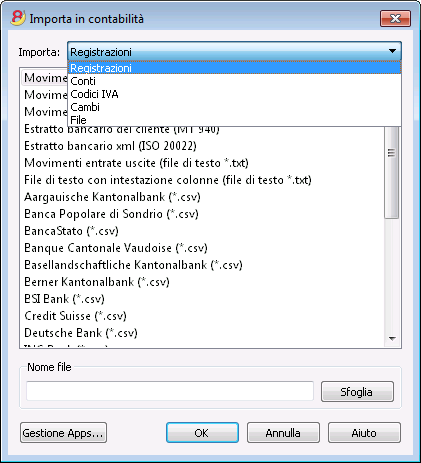Click the Banana app icon in title bar
This screenshot has height=463, width=421.
point(18,18)
